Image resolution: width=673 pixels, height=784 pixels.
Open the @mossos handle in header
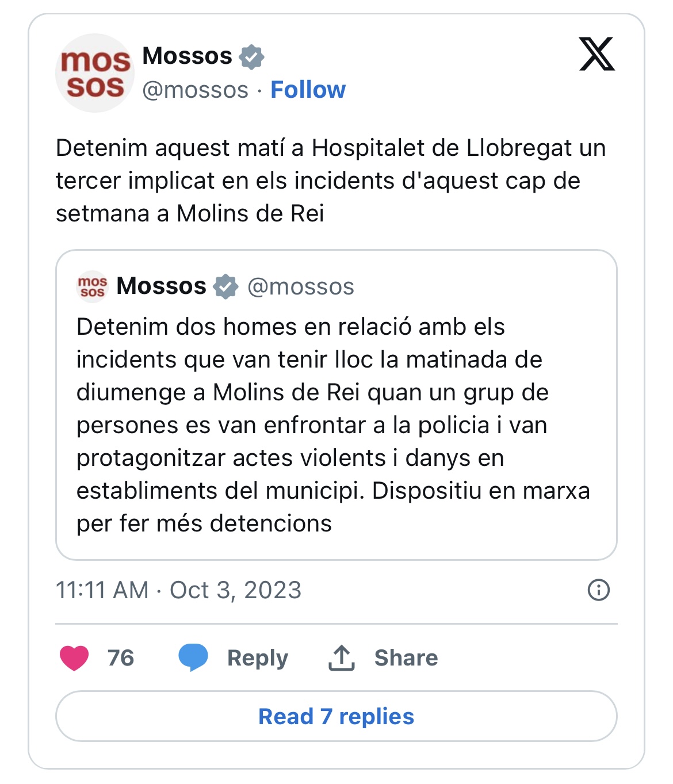click(195, 90)
